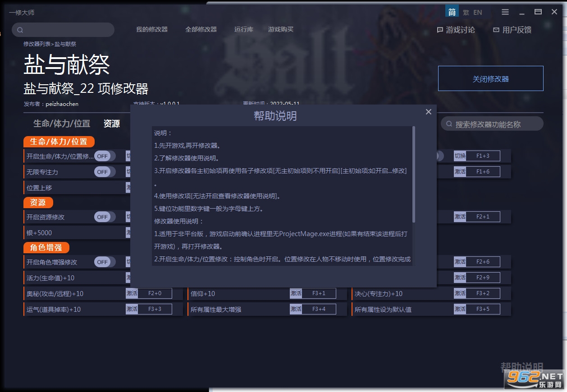
Task: Click the F2+6 hotkey box
Action: [x=483, y=262]
